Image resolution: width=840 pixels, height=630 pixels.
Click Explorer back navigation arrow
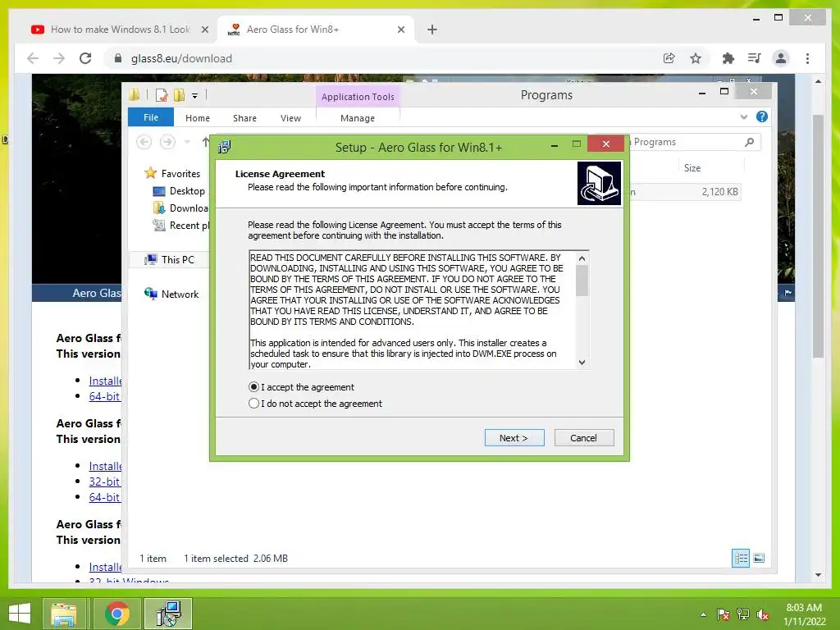(x=144, y=141)
